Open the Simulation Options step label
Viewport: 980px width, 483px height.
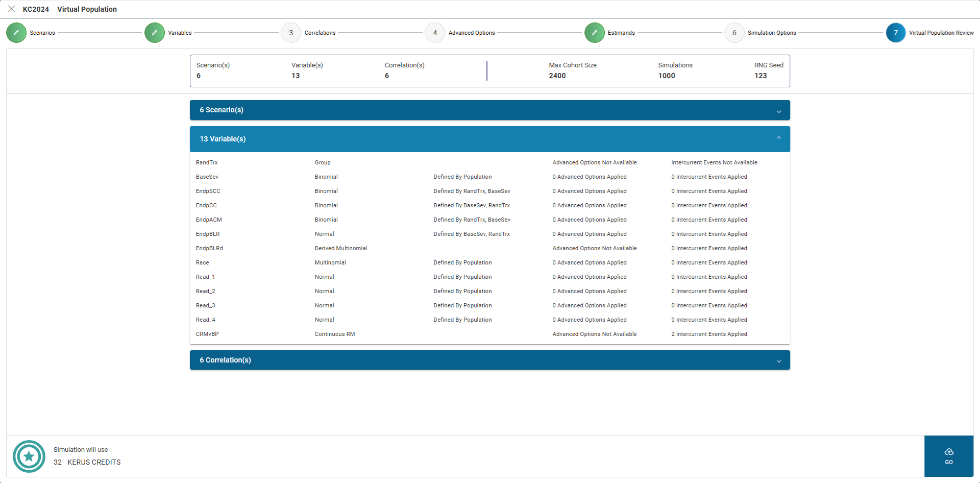772,33
